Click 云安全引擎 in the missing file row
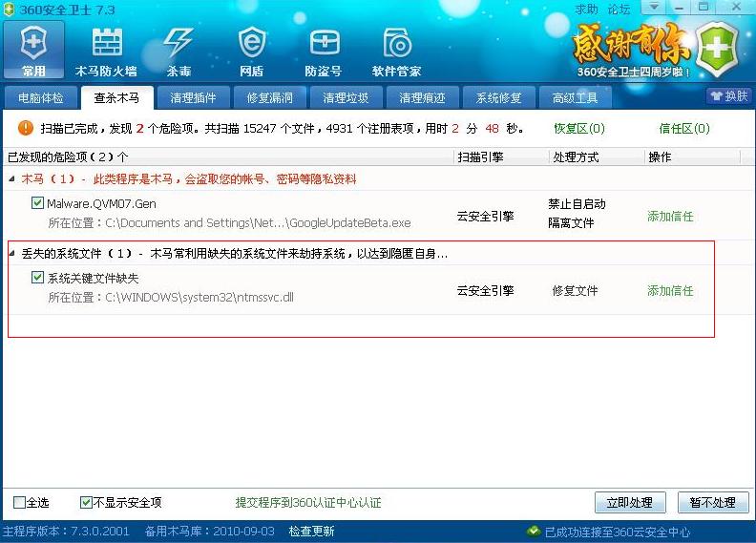756x543 pixels. (486, 290)
